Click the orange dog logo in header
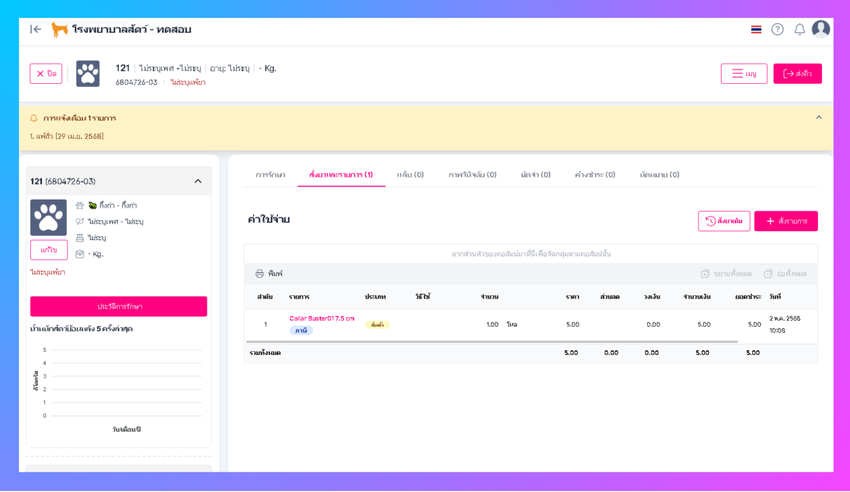Image resolution: width=850 pixels, height=492 pixels. (x=59, y=29)
